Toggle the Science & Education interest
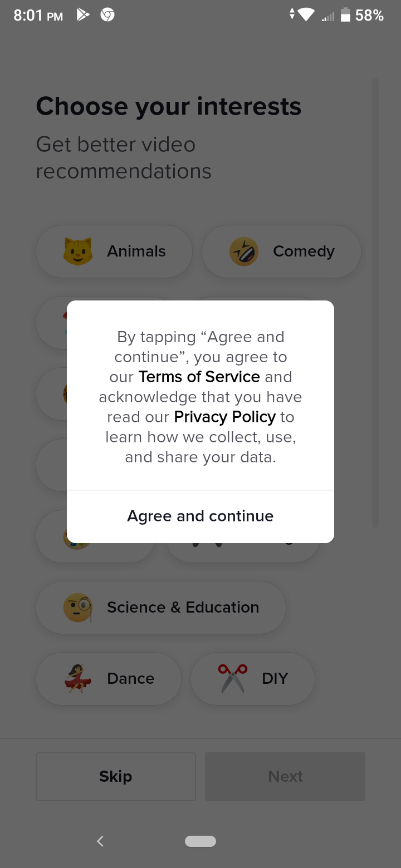The image size is (401, 868). [x=161, y=608]
